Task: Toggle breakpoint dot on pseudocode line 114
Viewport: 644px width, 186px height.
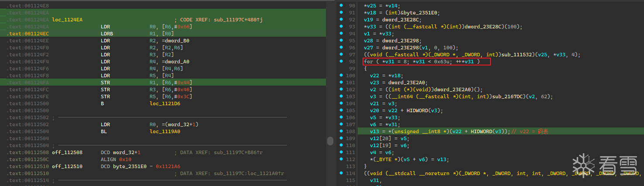Action: (x=340, y=173)
